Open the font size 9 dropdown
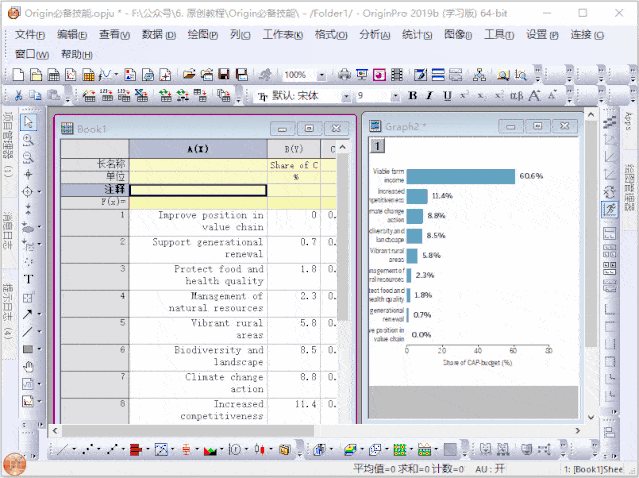 coord(395,96)
